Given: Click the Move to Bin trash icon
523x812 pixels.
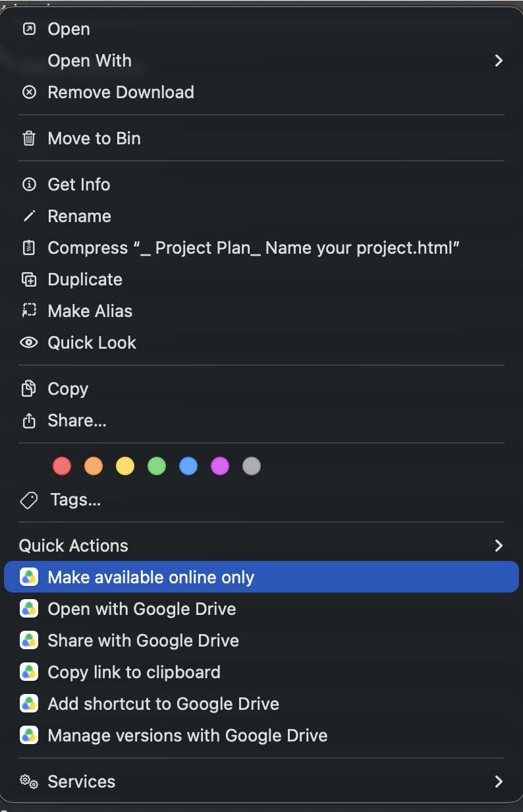Looking at the screenshot, I should pos(29,138).
